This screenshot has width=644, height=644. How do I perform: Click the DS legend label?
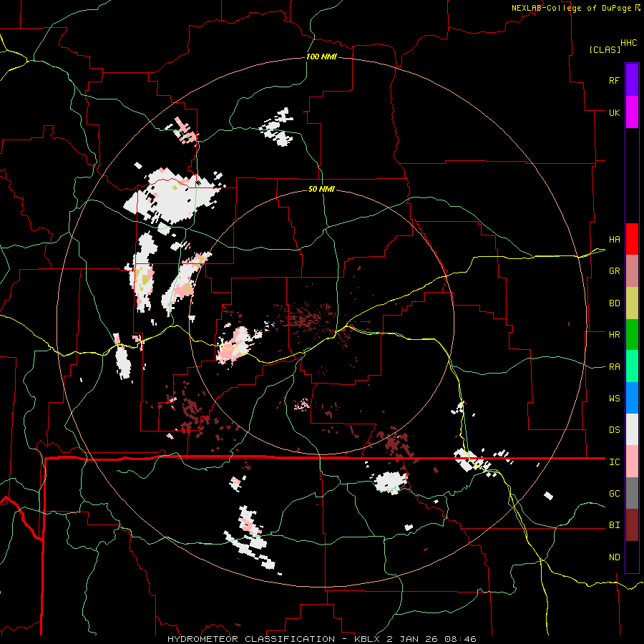(614, 430)
